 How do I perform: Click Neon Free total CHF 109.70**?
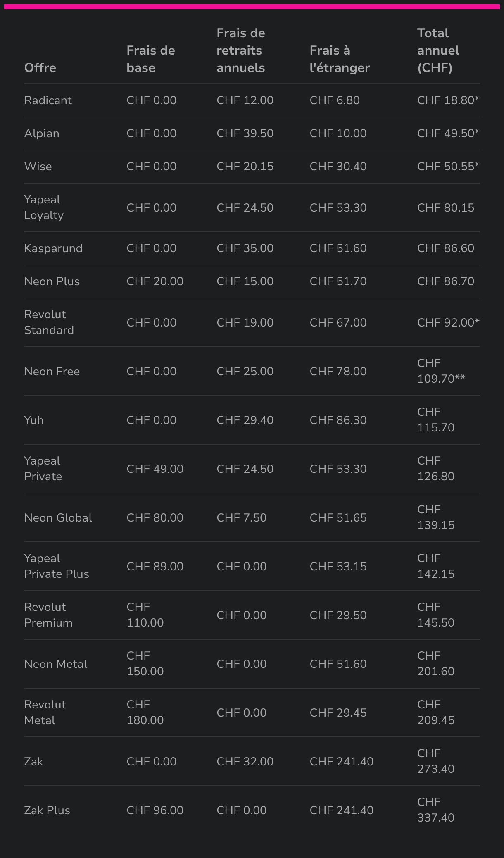pyautogui.click(x=441, y=371)
